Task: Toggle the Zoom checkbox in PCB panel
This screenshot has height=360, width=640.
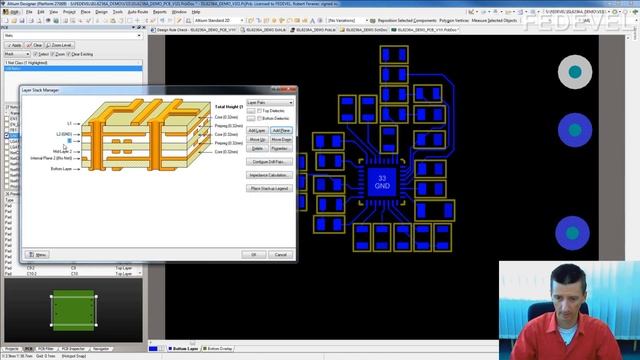Action: 52,54
